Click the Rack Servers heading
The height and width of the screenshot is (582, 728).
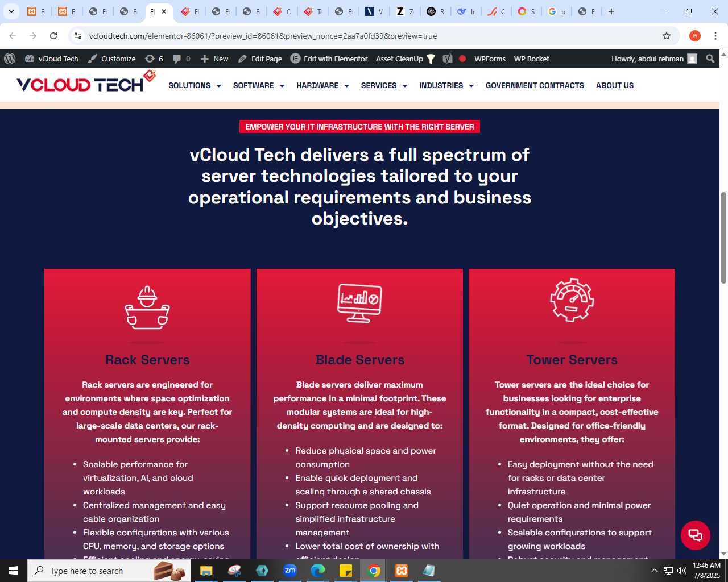[x=147, y=360]
